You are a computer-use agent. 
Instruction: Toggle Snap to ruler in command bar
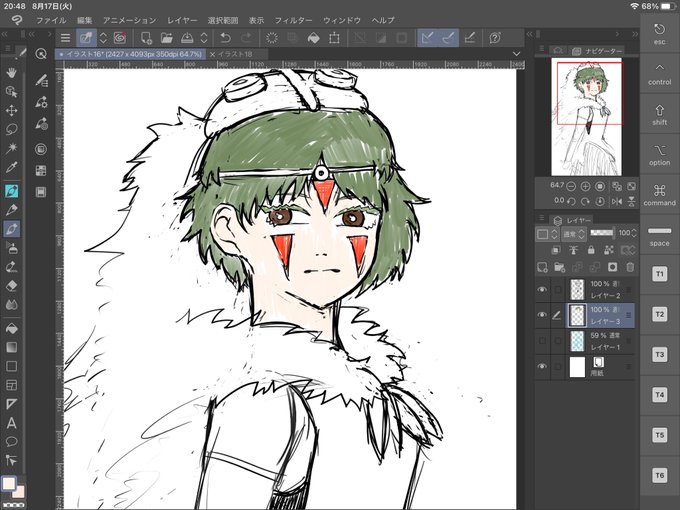[x=427, y=38]
